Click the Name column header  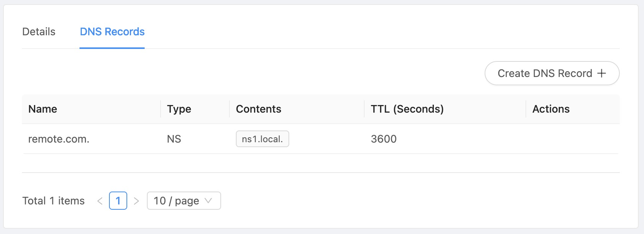click(x=43, y=109)
